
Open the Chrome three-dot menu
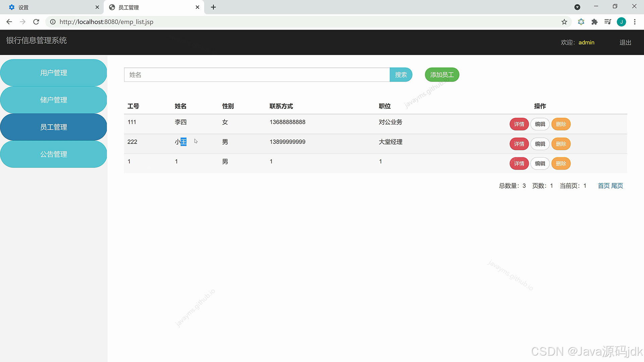pos(635,22)
